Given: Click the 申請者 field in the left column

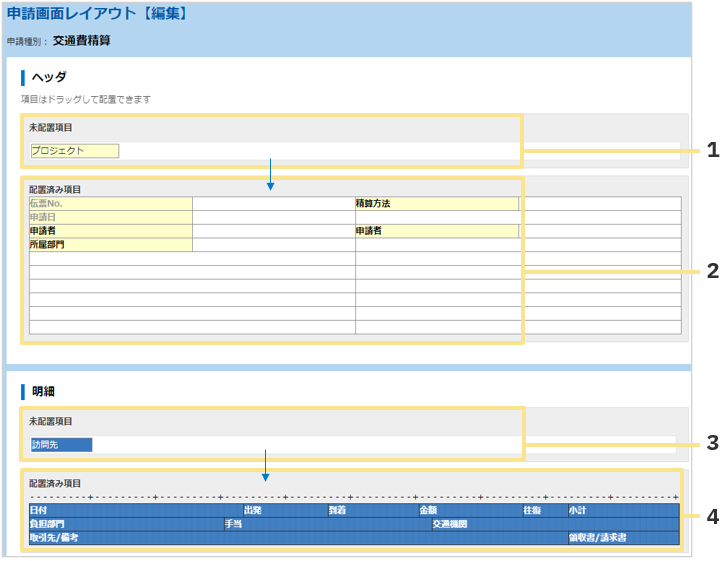Looking at the screenshot, I should point(110,231).
